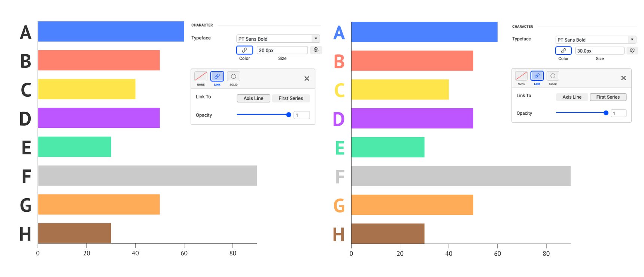Switch color linking to Axis Line
Screen dimensions: 644x277
[x=253, y=98]
